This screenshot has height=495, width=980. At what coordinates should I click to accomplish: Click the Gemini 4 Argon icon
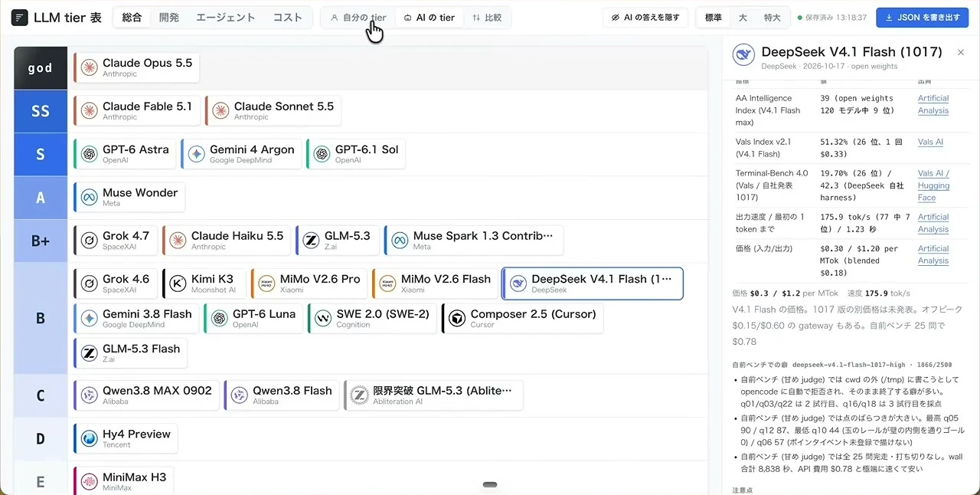[x=197, y=154]
